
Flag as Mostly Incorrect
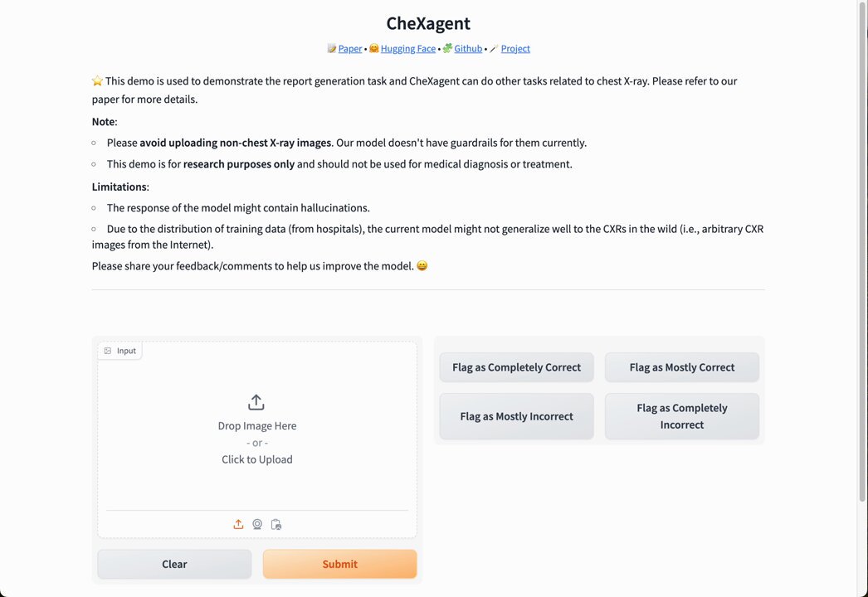[516, 416]
